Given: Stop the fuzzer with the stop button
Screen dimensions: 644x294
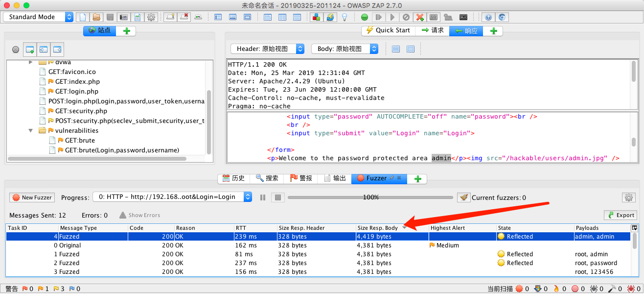Looking at the screenshot, I should click(x=277, y=197).
